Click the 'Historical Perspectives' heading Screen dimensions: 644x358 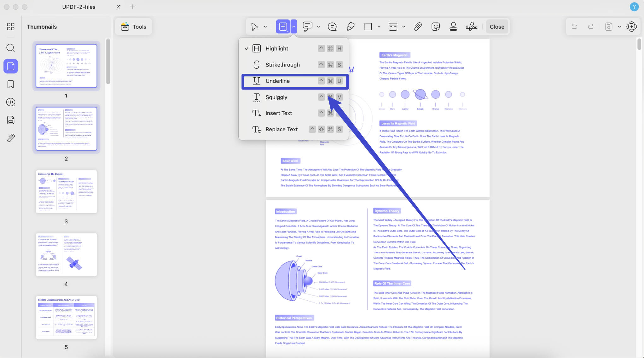pos(294,318)
